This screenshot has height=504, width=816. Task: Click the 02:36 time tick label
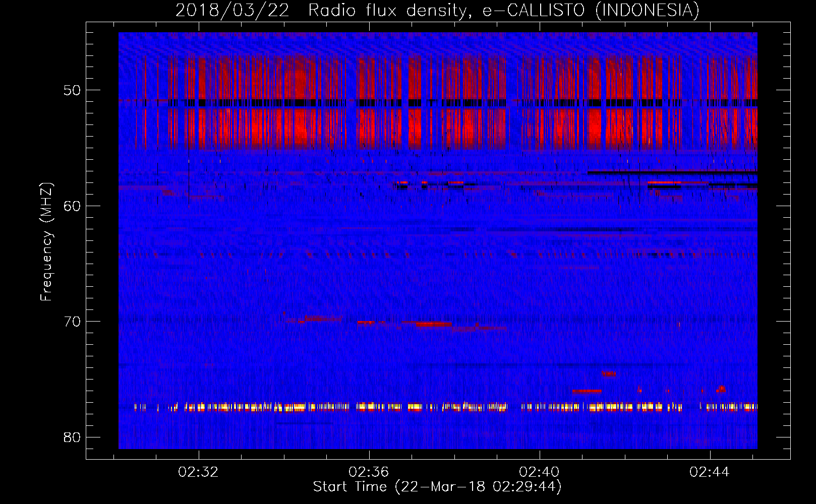tap(369, 472)
